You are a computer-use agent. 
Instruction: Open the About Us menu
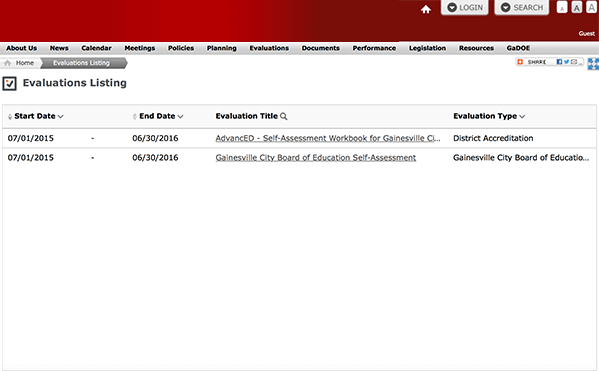point(21,48)
